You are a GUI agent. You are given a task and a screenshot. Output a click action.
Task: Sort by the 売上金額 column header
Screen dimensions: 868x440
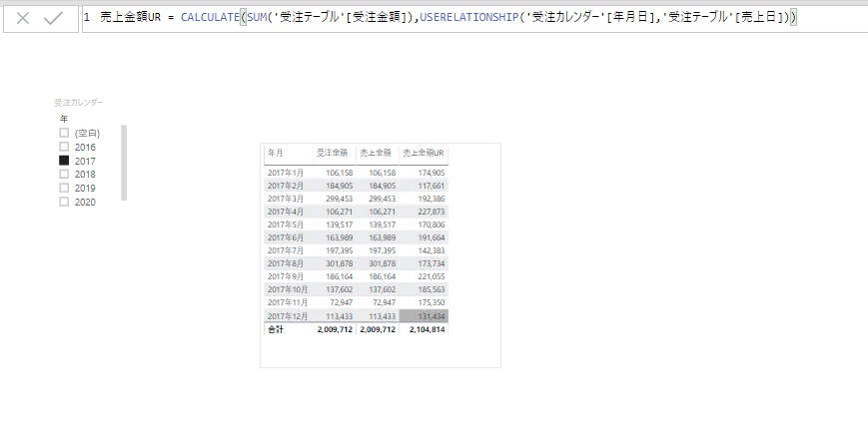click(x=376, y=152)
